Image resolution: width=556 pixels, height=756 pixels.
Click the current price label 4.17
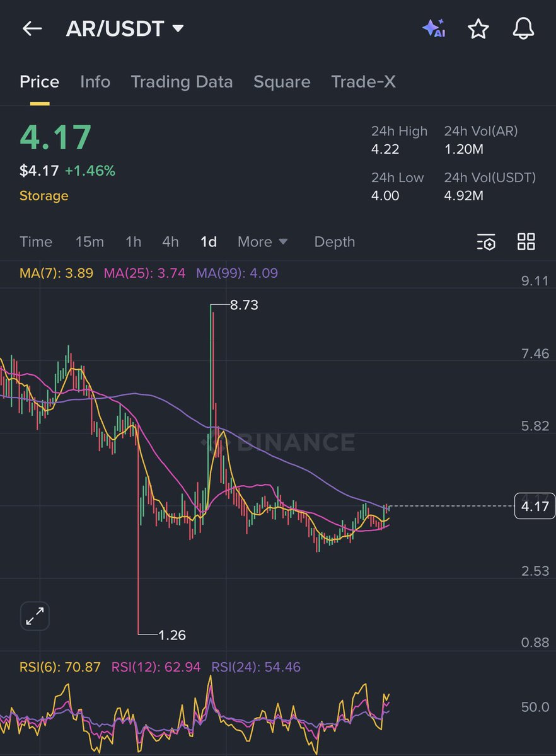click(535, 506)
